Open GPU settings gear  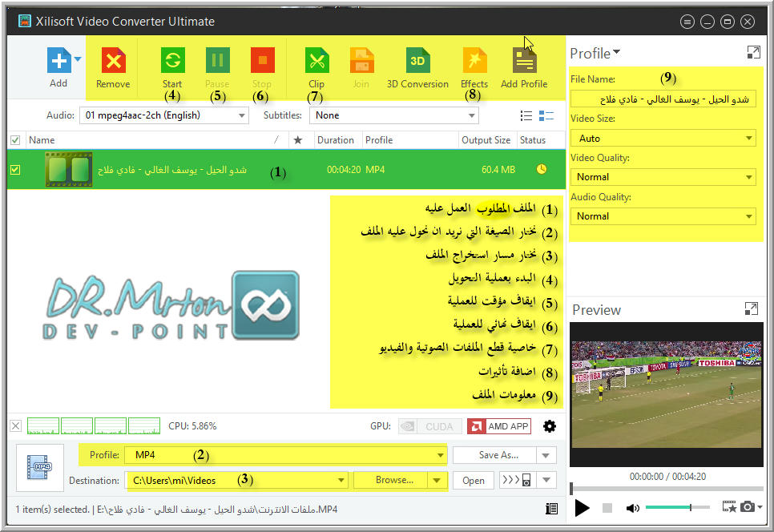pos(550,426)
